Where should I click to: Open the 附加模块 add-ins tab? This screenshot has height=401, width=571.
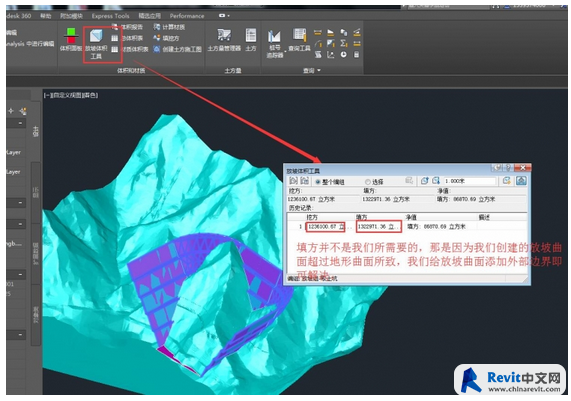71,16
